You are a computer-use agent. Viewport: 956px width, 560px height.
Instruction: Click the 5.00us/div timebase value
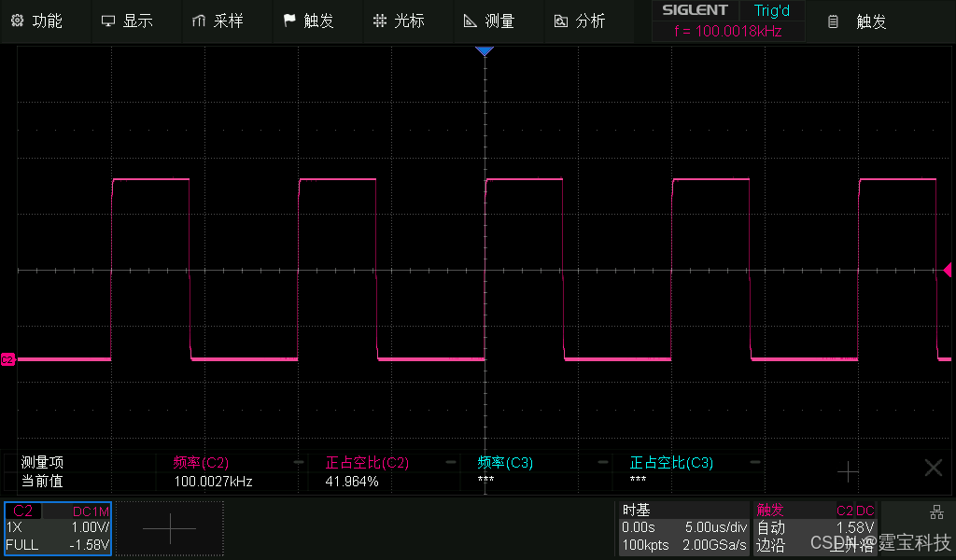[716, 527]
